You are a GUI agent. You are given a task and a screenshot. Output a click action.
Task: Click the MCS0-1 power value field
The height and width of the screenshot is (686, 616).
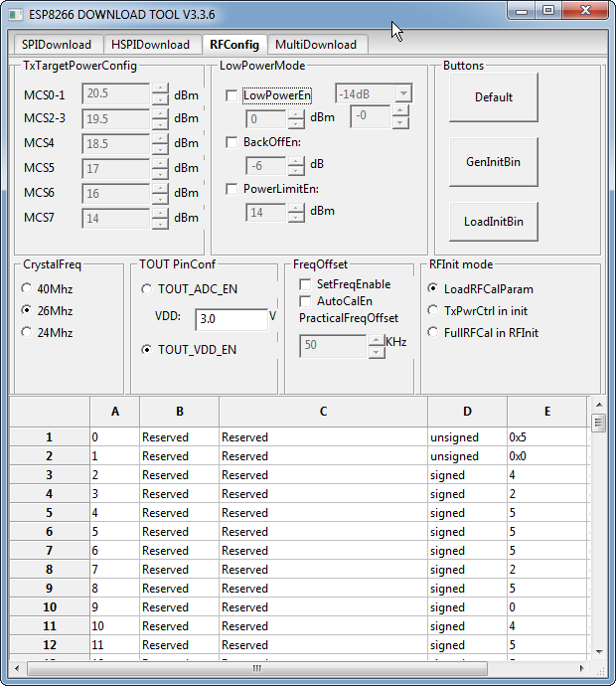(116, 93)
